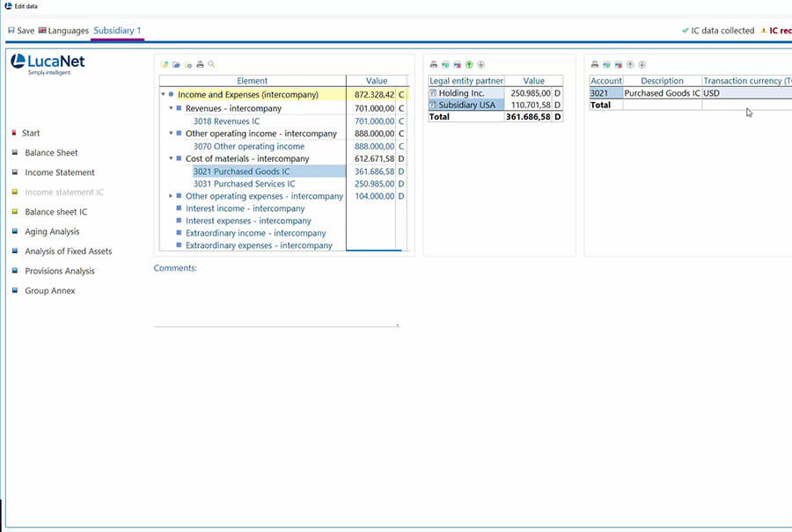Click the new item icon above the Element tree

pos(165,64)
